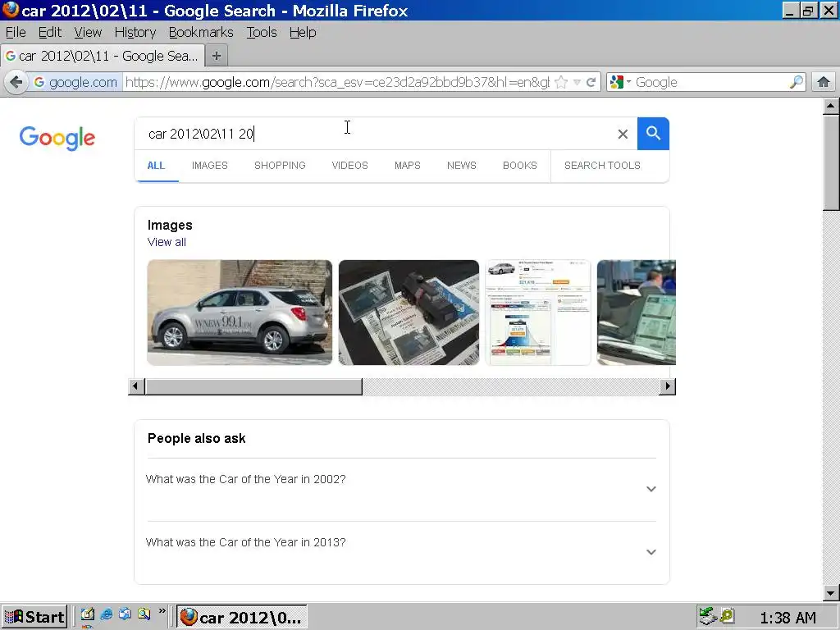Open the Firefox home page icon
This screenshot has width=840, height=630.
tap(824, 82)
